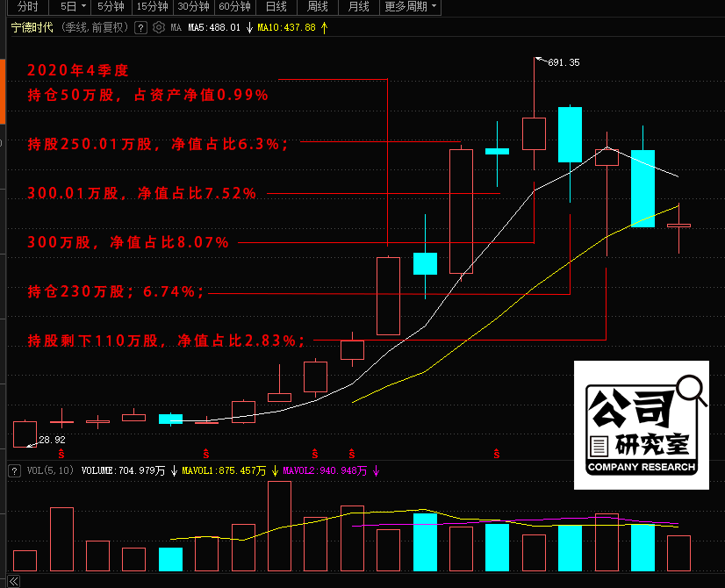Viewport: 725px width, 588px height.
Task: Click the first red S marker under the chart
Action: [61, 454]
